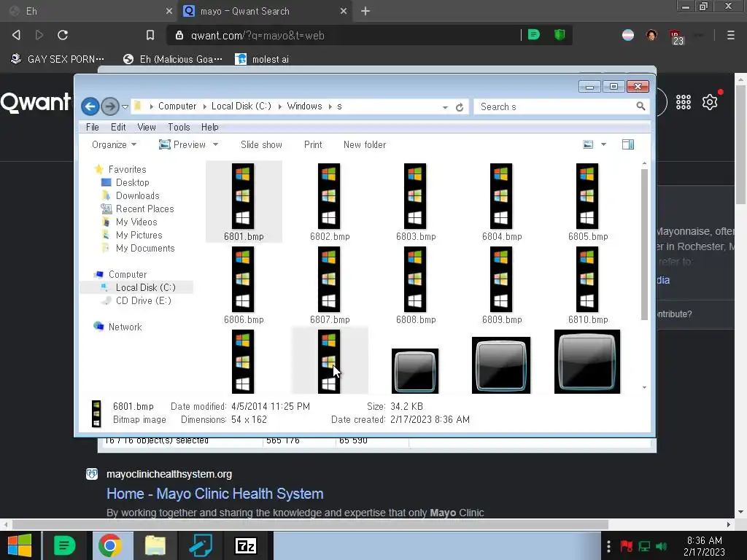Expand the address bar previous locations dropdown
The height and width of the screenshot is (560, 747).
pos(445,107)
